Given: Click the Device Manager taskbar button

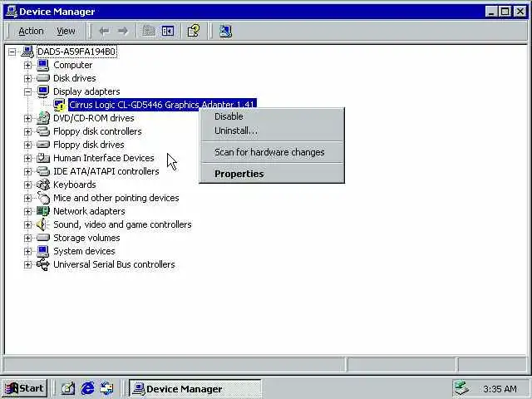Looking at the screenshot, I should [x=195, y=389].
